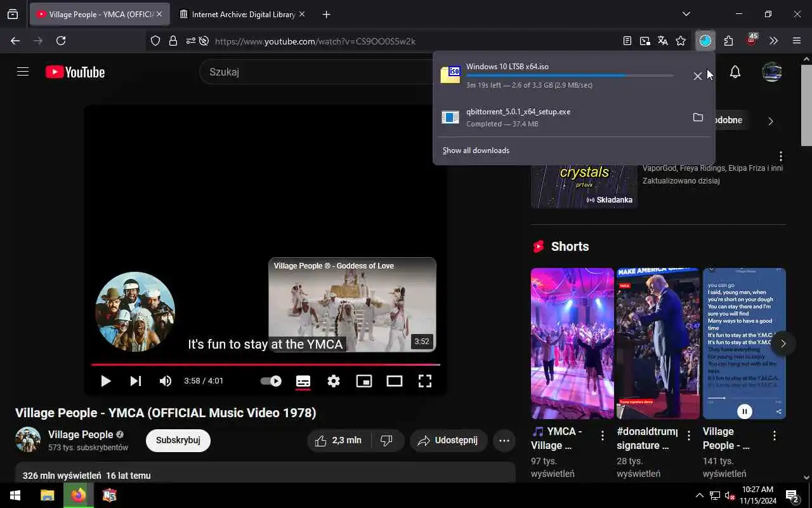Image resolution: width=812 pixels, height=508 pixels.
Task: Open video player settings gear
Action: tap(334, 381)
